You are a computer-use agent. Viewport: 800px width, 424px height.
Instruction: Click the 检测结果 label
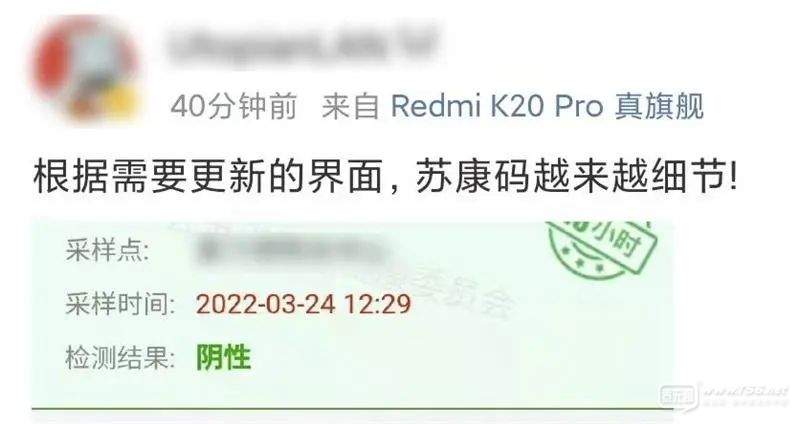point(120,357)
